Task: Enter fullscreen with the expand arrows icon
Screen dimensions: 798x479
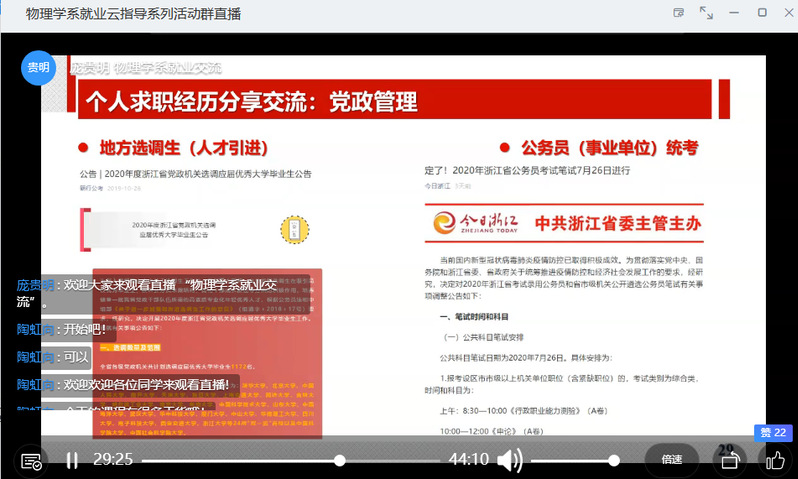Action: pyautogui.click(x=706, y=13)
